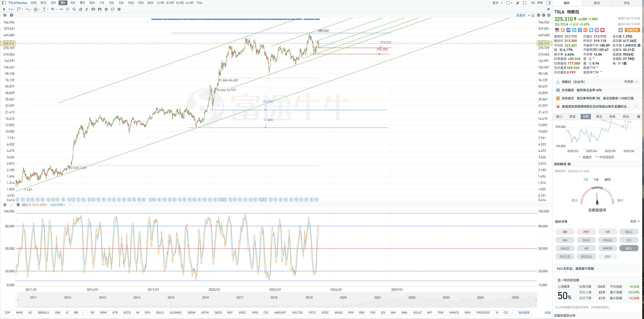
Task: Expand the line drawing tools dropdown
Action: 14,9
